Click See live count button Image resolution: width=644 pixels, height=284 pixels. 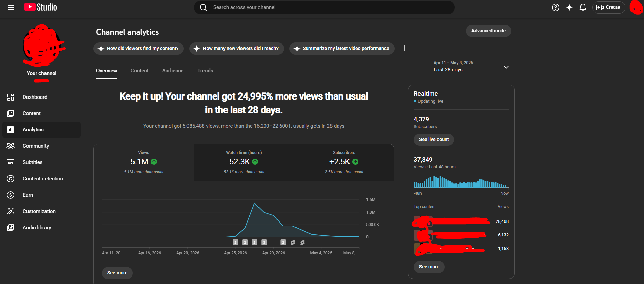tap(434, 140)
